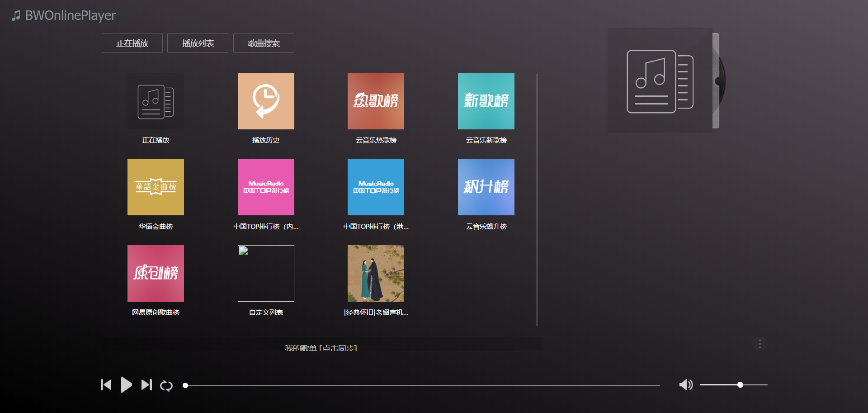
Task: Open the 网易原创歌曲榜 chart cover
Action: click(156, 273)
